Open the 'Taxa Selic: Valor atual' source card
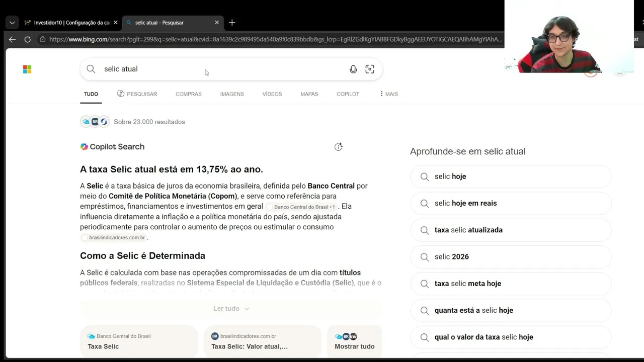Image resolution: width=644 pixels, height=362 pixels. pyautogui.click(x=263, y=341)
